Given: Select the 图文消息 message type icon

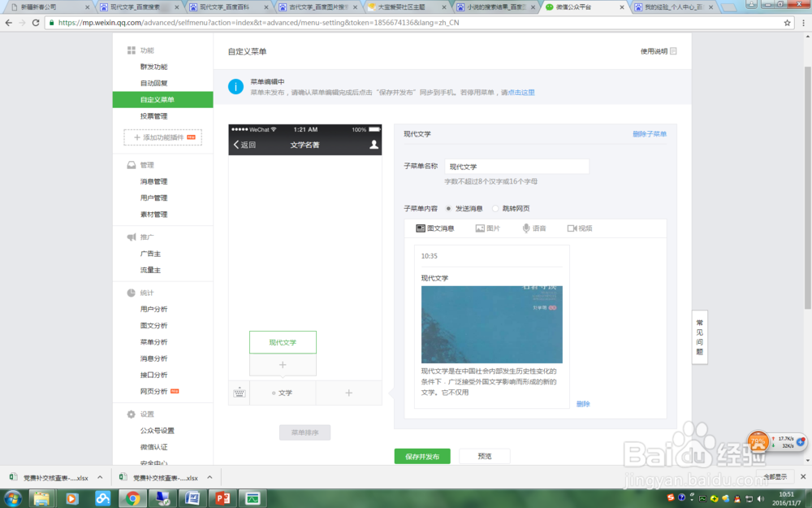Looking at the screenshot, I should point(421,228).
